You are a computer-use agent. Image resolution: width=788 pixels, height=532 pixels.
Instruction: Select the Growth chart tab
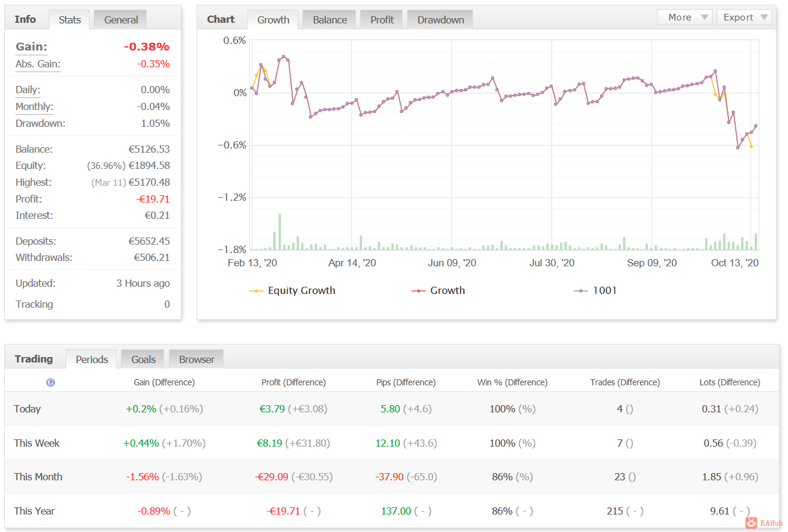pyautogui.click(x=273, y=20)
